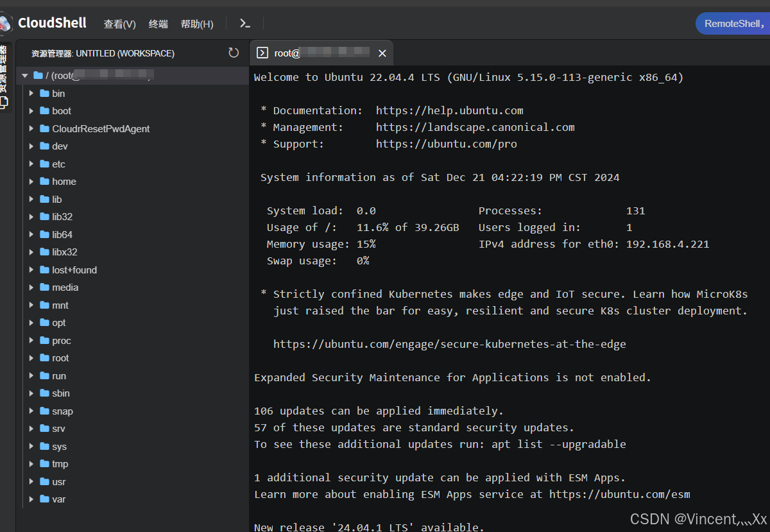Collapse the root workspace folder
The height and width of the screenshot is (532, 770).
24,76
